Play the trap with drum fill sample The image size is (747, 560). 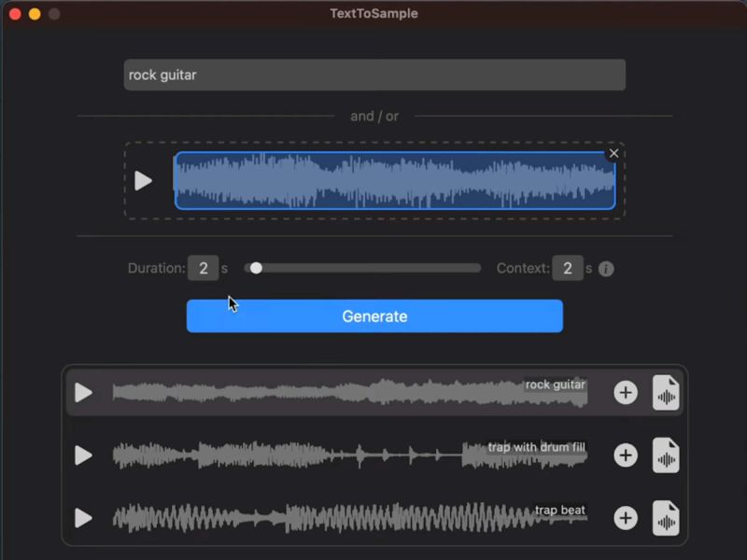(82, 455)
